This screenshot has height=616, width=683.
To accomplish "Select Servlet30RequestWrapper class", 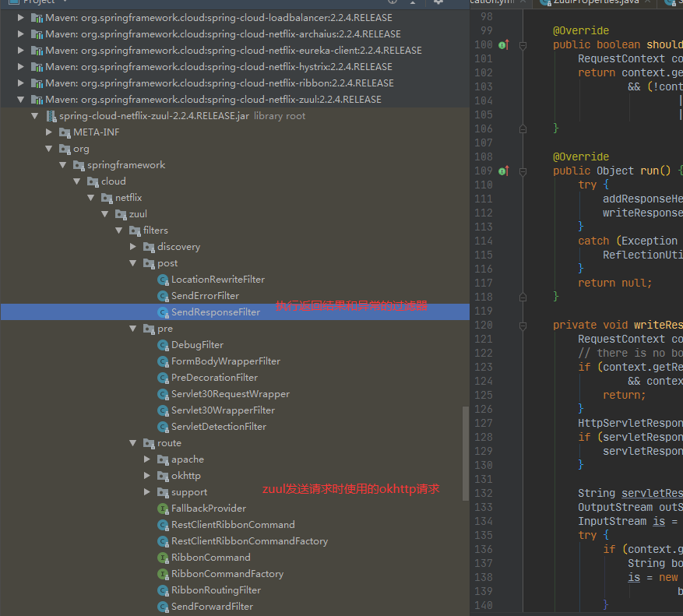I will (x=231, y=394).
